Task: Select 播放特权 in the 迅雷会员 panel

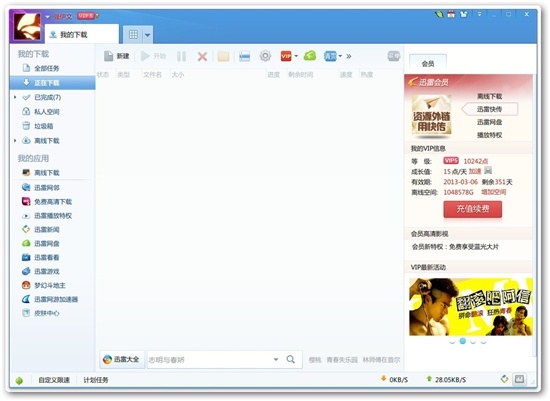Action: click(489, 135)
